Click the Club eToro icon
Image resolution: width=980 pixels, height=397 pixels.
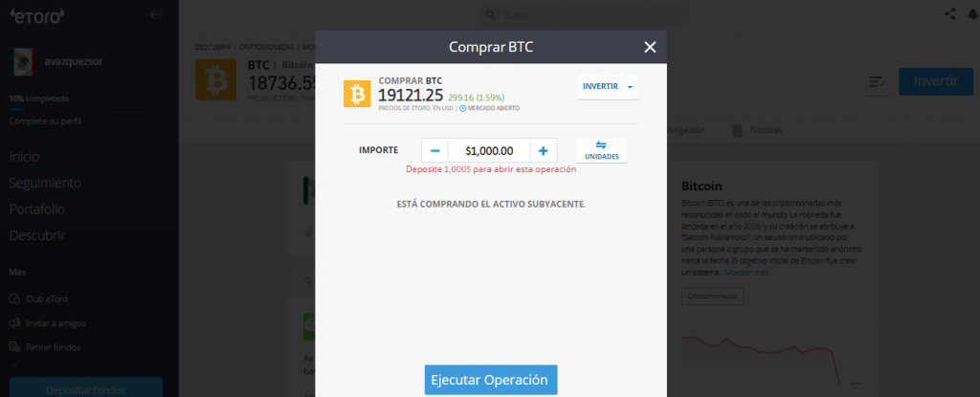pyautogui.click(x=14, y=298)
